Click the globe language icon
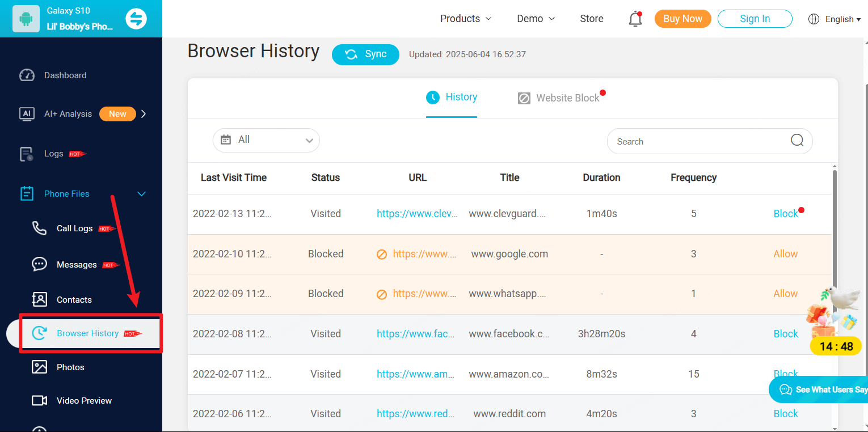This screenshot has width=868, height=432. (814, 19)
